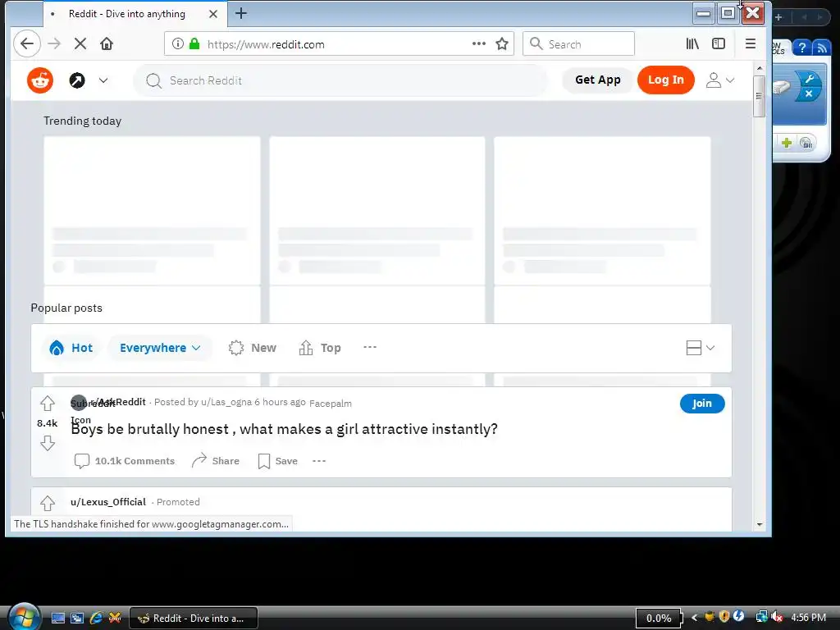Upvote the AskReddit post
This screenshot has width=840, height=630.
(48, 404)
